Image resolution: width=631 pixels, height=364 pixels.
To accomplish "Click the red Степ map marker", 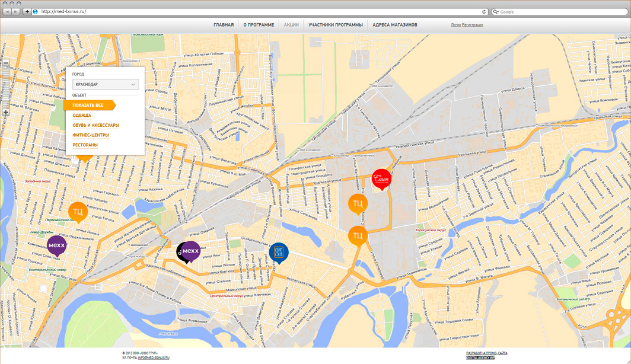I will pyautogui.click(x=381, y=179).
